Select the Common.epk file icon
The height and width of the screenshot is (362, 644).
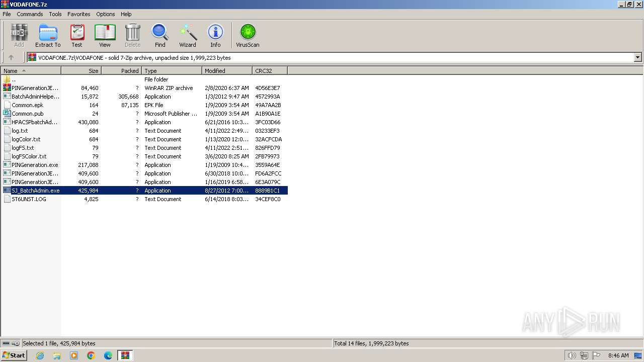(7, 105)
